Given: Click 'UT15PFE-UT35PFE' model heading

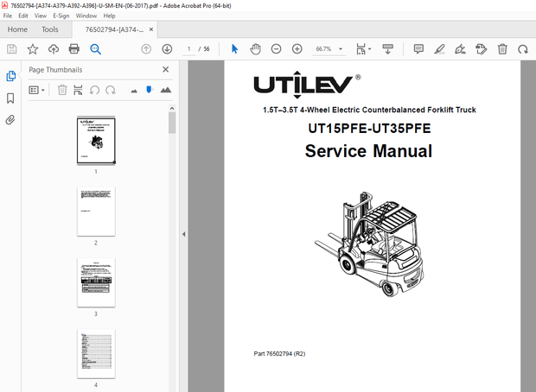Looking at the screenshot, I should (x=369, y=129).
